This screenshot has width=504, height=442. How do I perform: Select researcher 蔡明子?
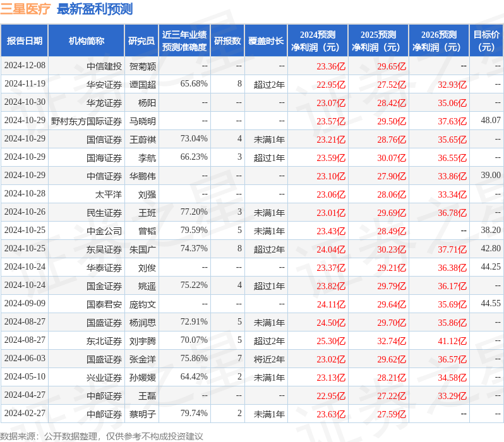(x=142, y=414)
